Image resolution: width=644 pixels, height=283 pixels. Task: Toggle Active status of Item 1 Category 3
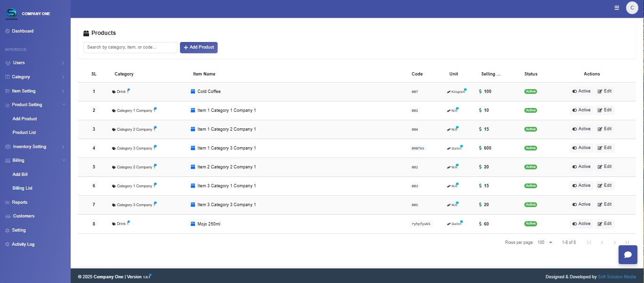pyautogui.click(x=581, y=148)
